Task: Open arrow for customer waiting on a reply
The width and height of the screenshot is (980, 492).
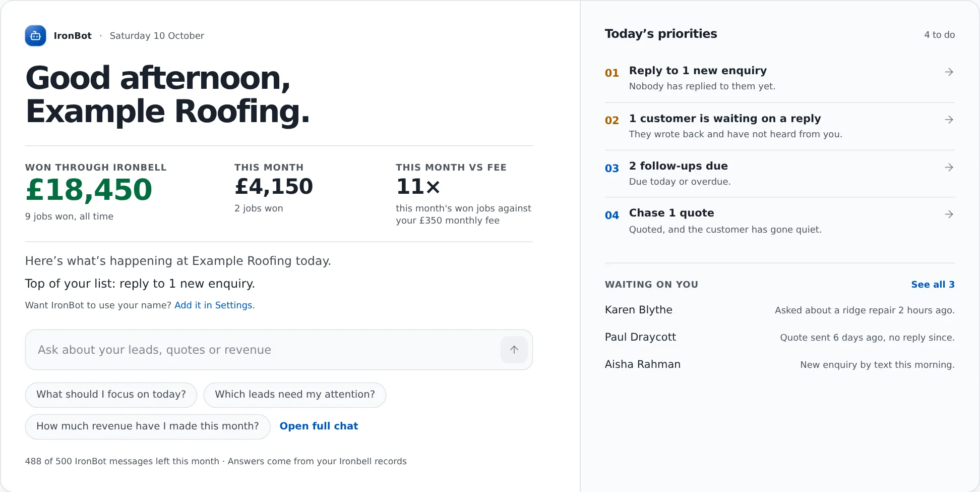Action: pyautogui.click(x=949, y=120)
